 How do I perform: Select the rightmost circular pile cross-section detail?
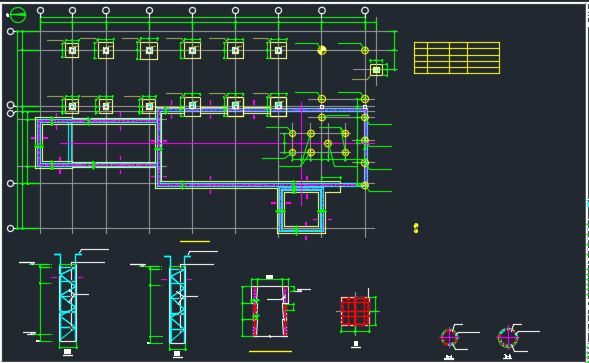tap(508, 337)
